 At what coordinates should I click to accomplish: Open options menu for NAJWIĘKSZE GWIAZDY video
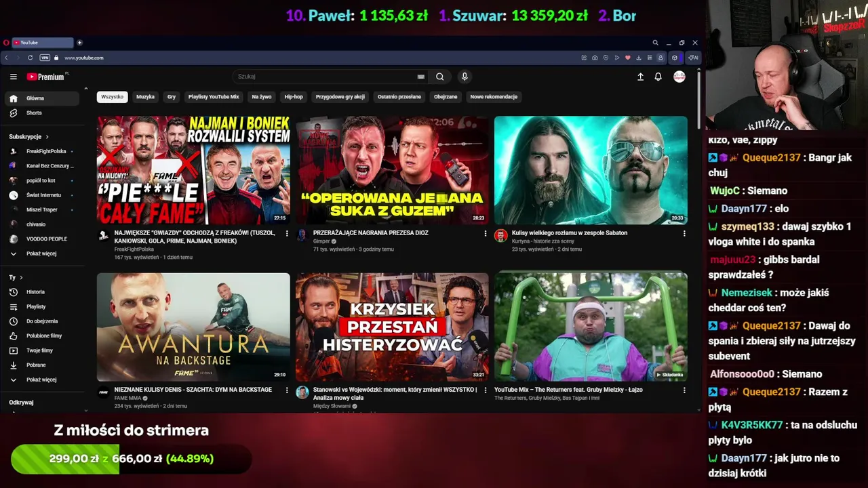[286, 233]
